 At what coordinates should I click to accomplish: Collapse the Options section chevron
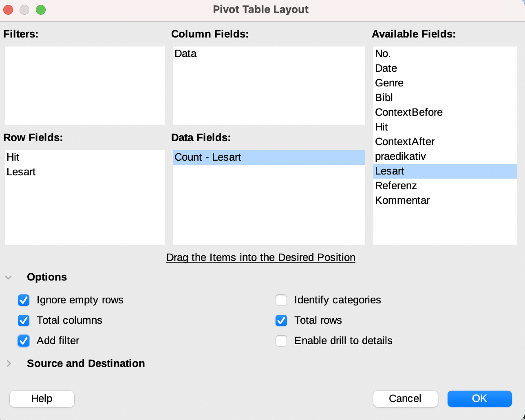tap(9, 277)
